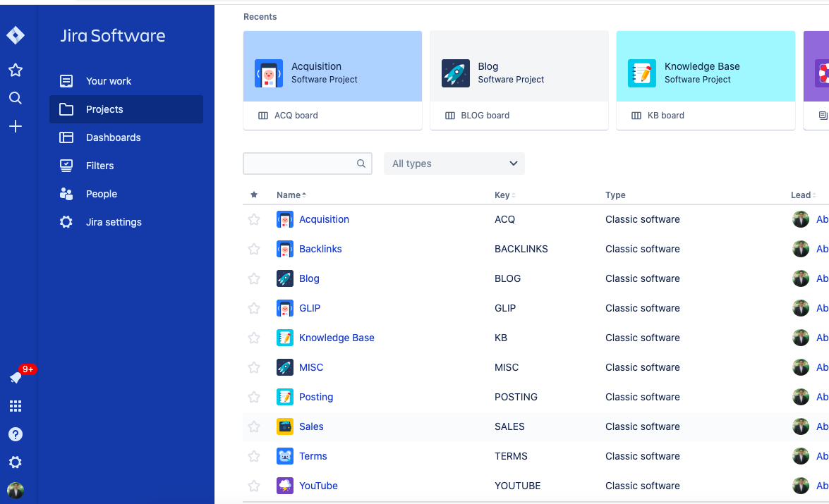Click the lead avatar in the Acquisition row

click(801, 219)
